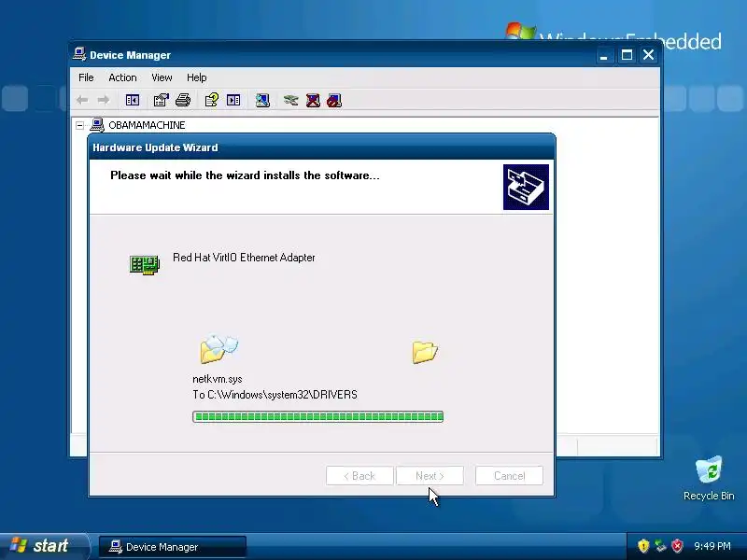This screenshot has height=560, width=747.
Task: Click the OBAMAMACHINE computer icon
Action: tap(97, 125)
